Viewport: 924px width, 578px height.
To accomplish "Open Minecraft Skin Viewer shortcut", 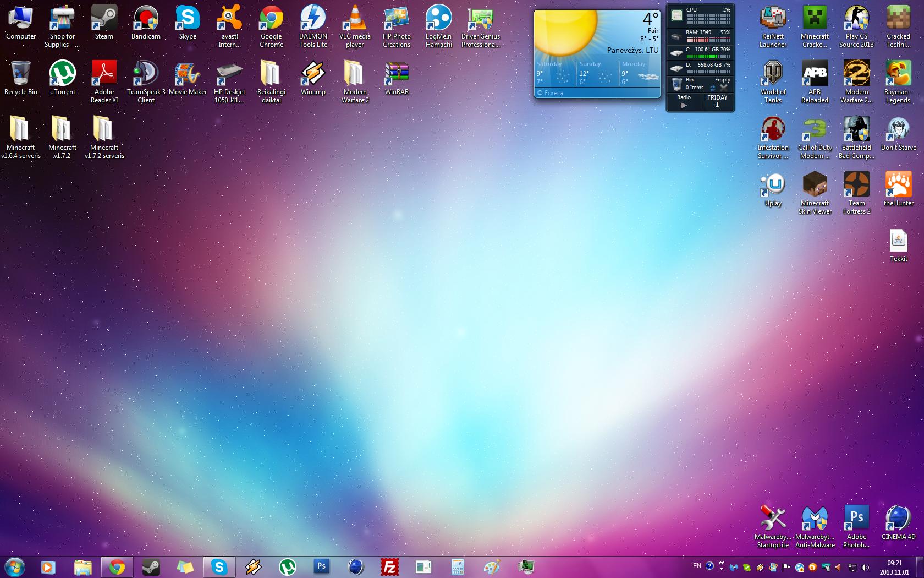I will tap(815, 193).
